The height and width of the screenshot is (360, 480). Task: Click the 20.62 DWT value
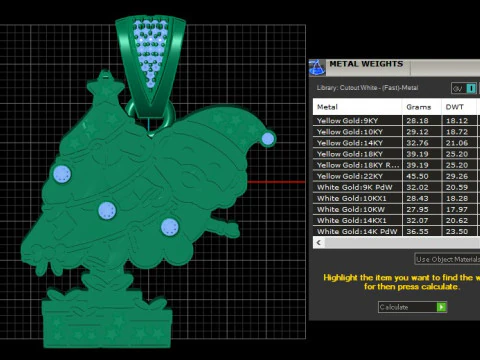457,220
